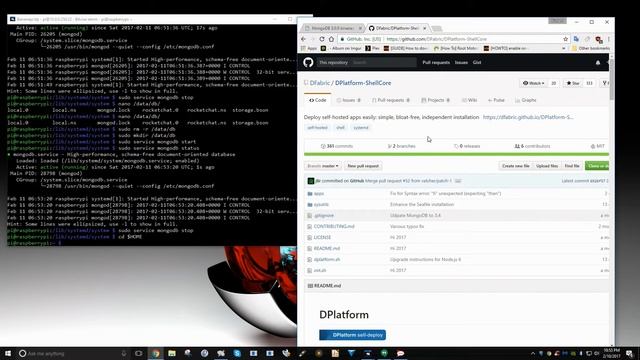Click Gist in GitHub header
640x360 pixels.
477,62
